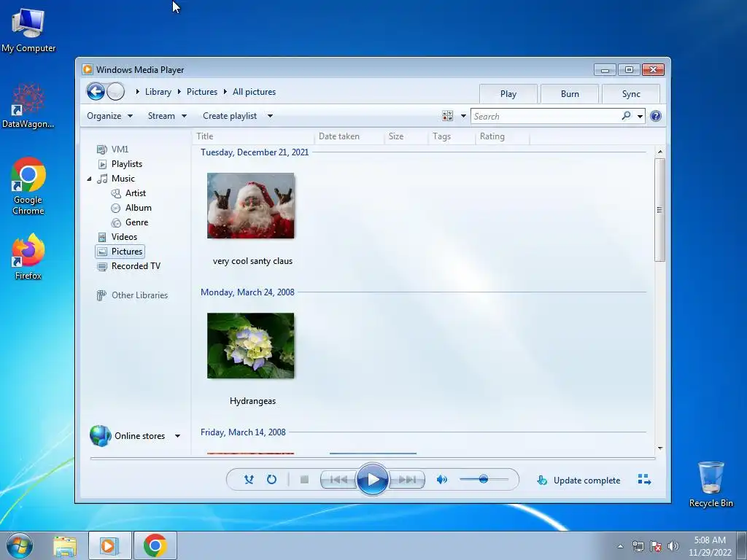Image resolution: width=747 pixels, height=560 pixels.
Task: Turn repeat on
Action: coord(271,480)
